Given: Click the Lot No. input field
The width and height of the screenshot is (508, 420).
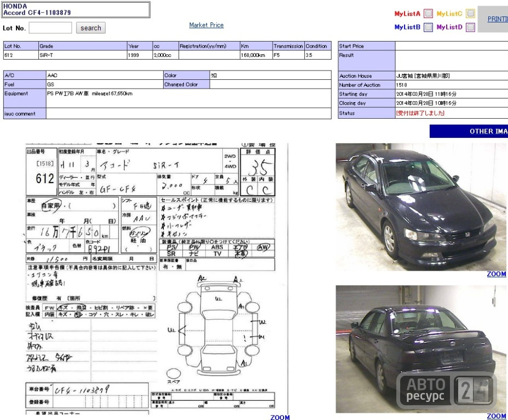Looking at the screenshot, I should point(50,28).
